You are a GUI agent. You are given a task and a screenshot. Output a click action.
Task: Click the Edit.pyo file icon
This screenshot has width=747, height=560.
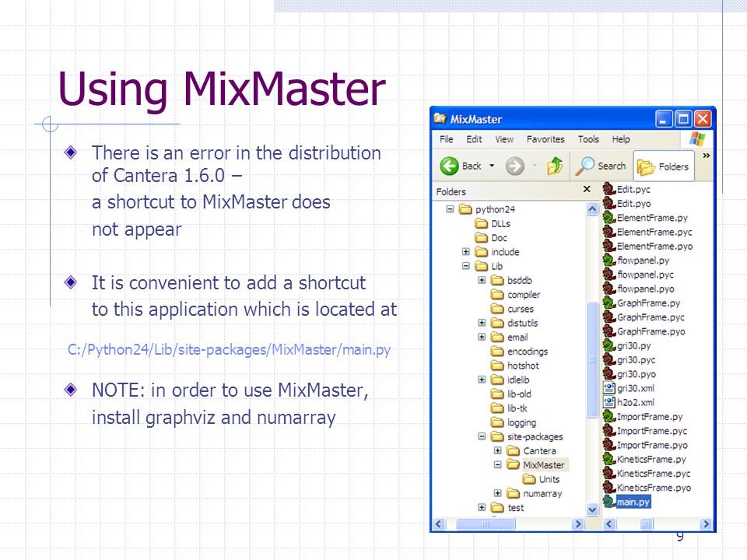(609, 203)
